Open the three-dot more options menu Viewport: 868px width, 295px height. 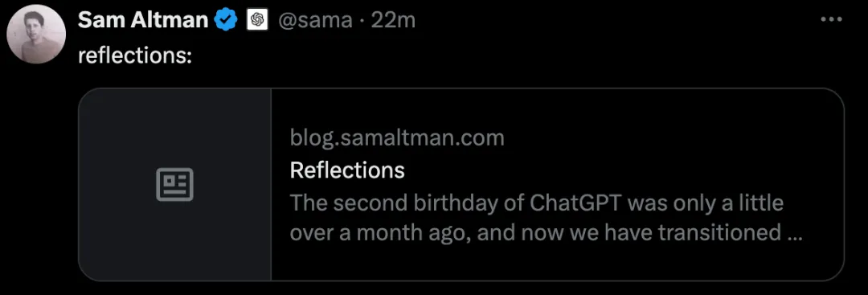coord(831,20)
